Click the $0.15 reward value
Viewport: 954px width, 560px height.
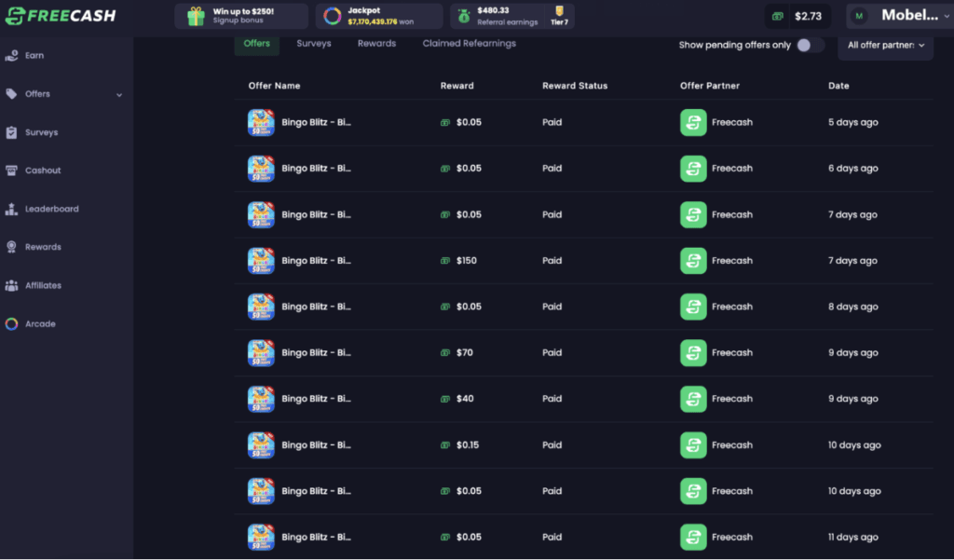point(468,445)
